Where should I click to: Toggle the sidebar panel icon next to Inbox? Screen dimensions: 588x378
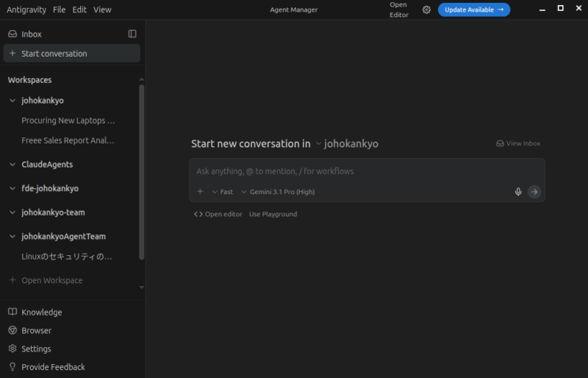point(132,34)
